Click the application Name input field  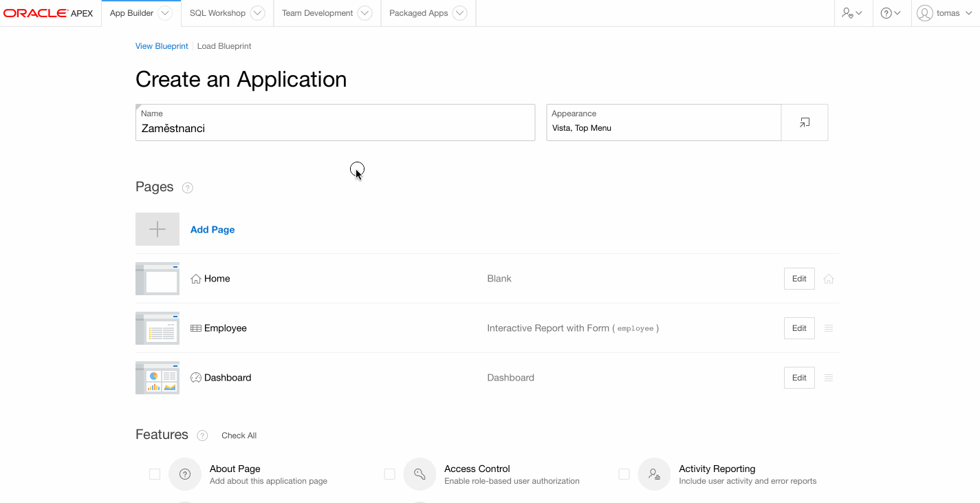[x=335, y=128]
